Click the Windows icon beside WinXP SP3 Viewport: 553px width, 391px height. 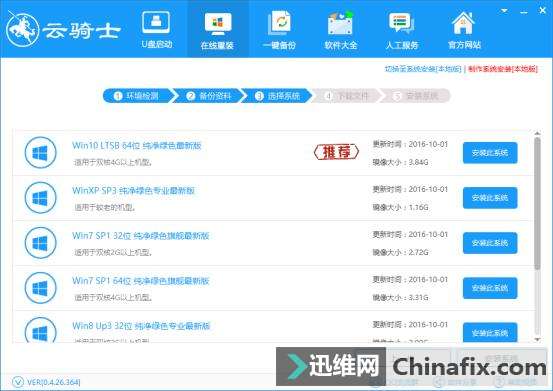point(41,198)
